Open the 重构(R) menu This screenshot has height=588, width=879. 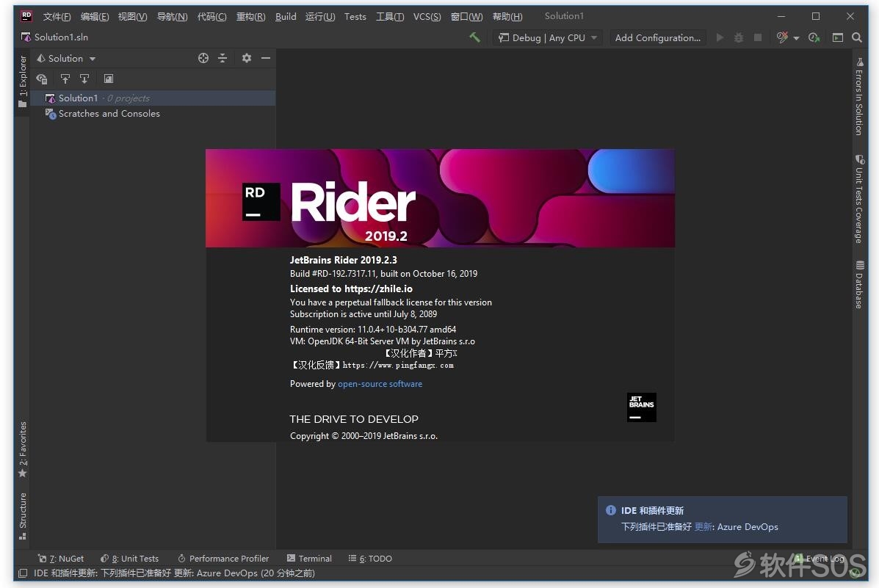pyautogui.click(x=250, y=16)
